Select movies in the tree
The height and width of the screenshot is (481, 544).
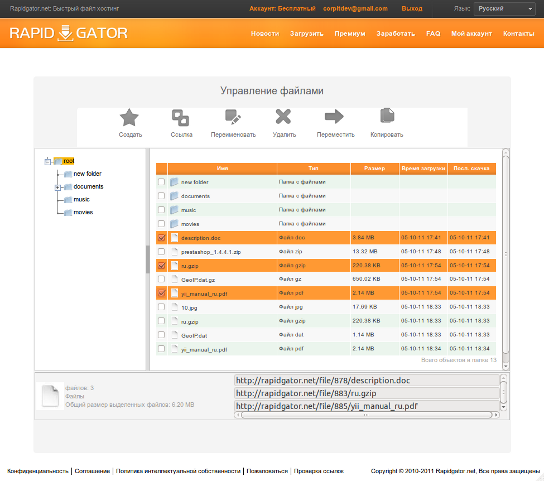(83, 212)
